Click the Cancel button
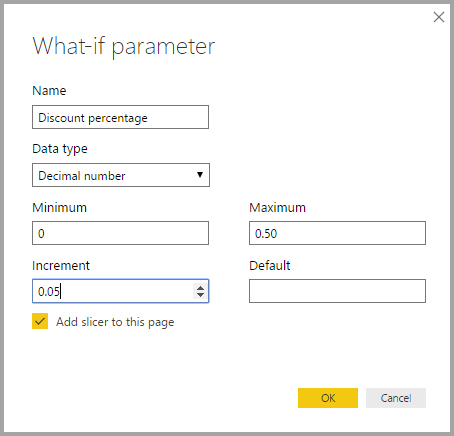Viewport: 454px width, 436px height. tap(396, 398)
